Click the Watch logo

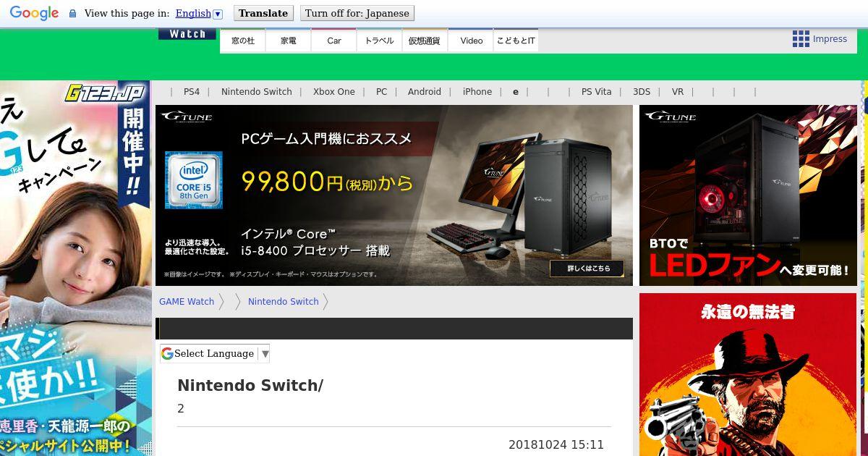click(187, 34)
